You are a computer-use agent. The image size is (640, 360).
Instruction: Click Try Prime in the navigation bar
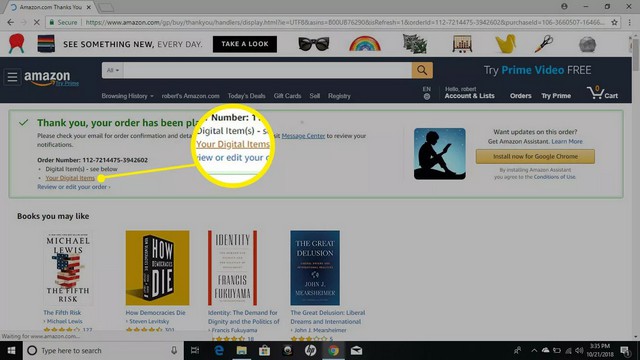click(x=556, y=96)
